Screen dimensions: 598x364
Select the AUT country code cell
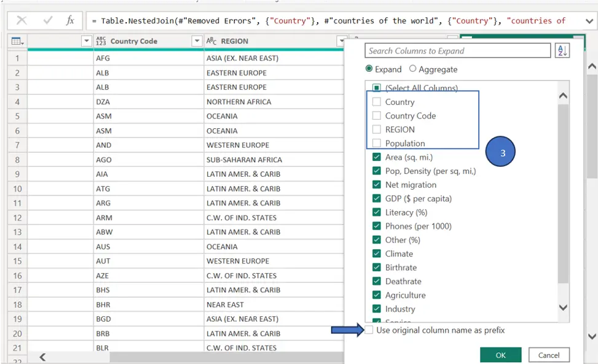pyautogui.click(x=149, y=261)
